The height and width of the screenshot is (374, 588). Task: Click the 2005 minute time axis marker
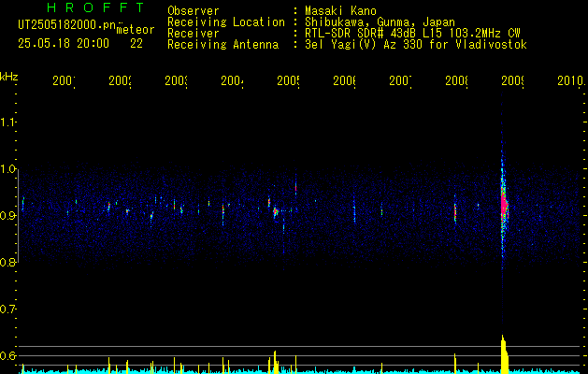click(288, 80)
